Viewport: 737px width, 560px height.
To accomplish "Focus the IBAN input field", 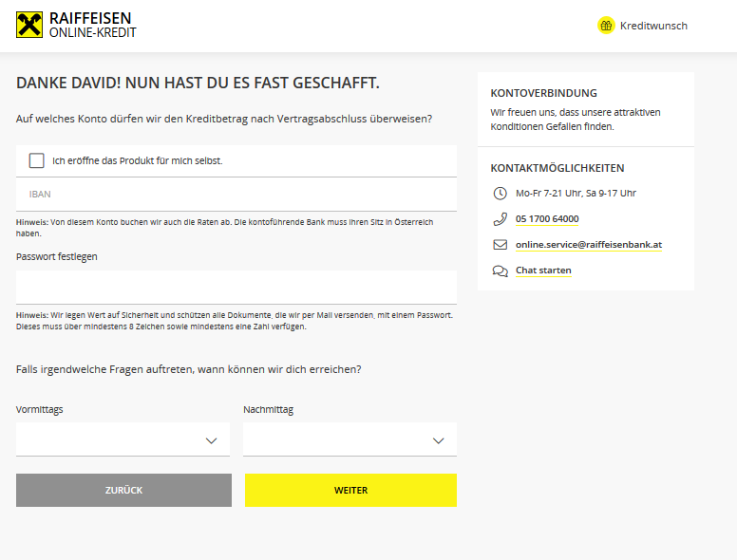I will pyautogui.click(x=236, y=194).
